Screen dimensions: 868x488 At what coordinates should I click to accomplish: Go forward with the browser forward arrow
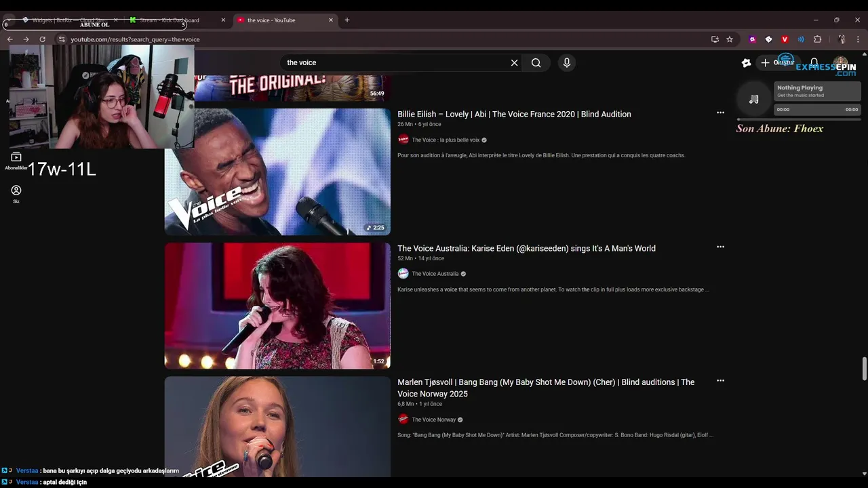(x=26, y=39)
